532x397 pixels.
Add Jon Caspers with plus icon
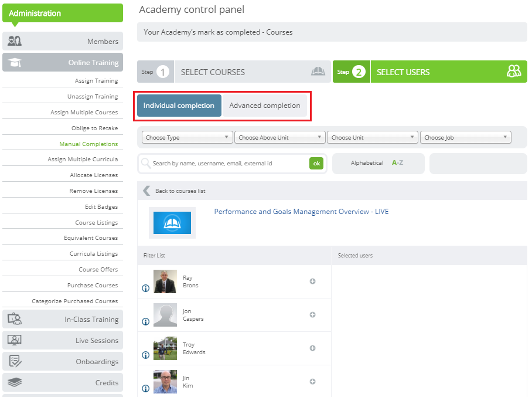click(312, 314)
